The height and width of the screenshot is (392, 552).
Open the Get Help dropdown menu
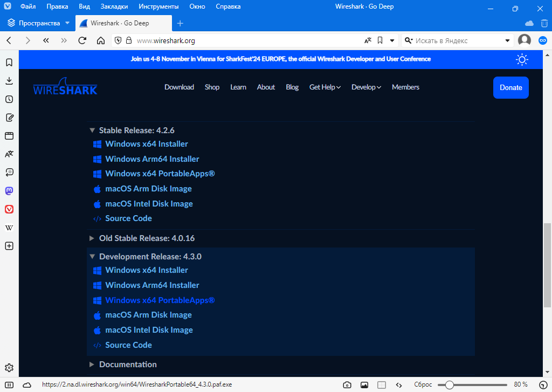click(325, 87)
